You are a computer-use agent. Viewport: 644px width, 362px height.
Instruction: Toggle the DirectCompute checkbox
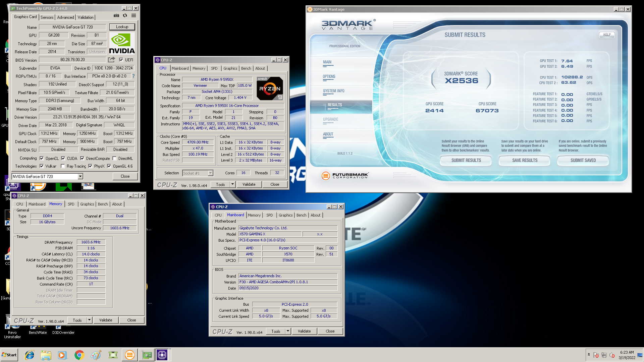pos(82,159)
